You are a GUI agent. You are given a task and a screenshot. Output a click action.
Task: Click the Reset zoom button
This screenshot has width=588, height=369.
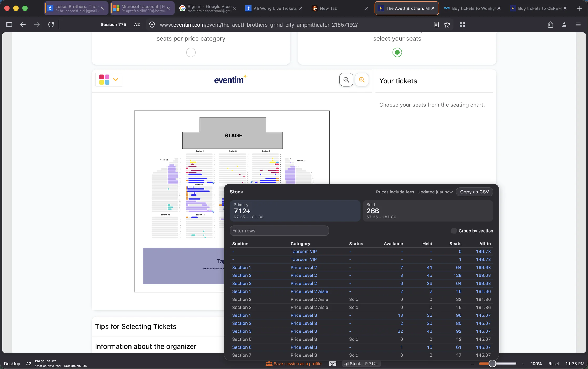pos(554,364)
